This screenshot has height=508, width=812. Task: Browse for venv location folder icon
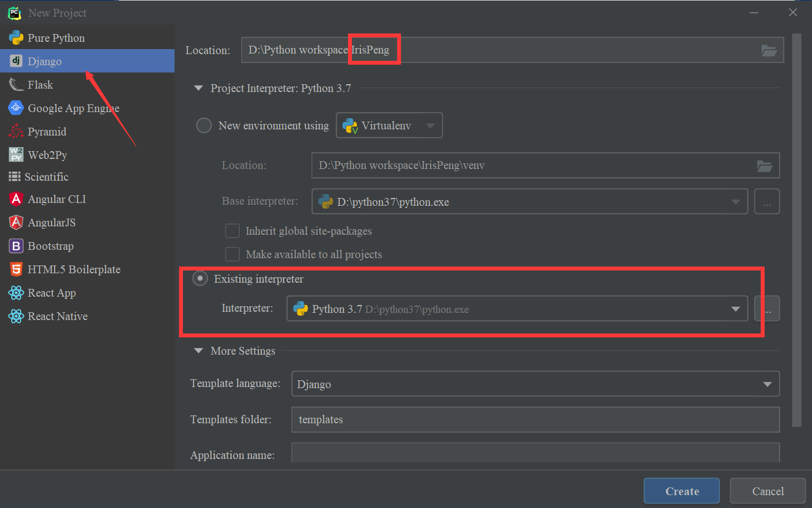point(765,166)
